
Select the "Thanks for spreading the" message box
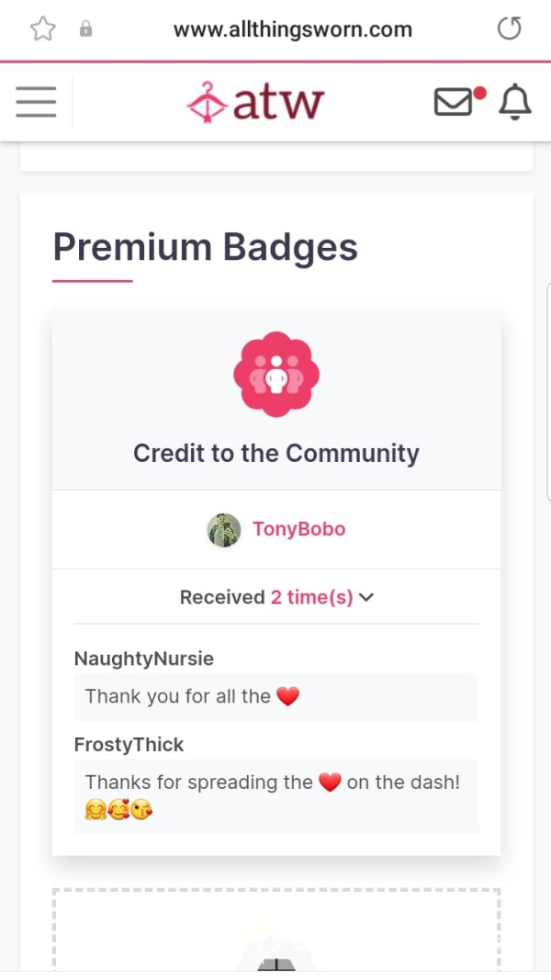tap(276, 796)
